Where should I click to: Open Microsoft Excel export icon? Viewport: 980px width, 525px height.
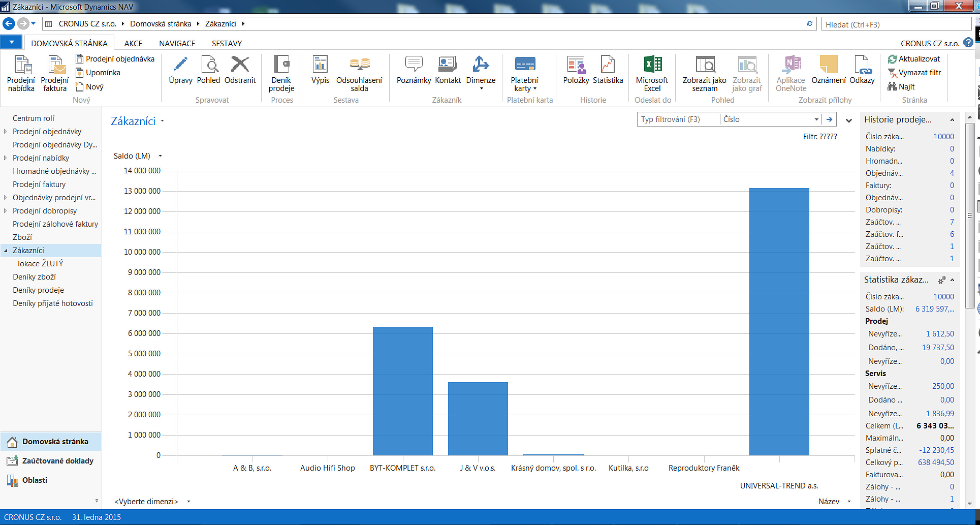(652, 65)
